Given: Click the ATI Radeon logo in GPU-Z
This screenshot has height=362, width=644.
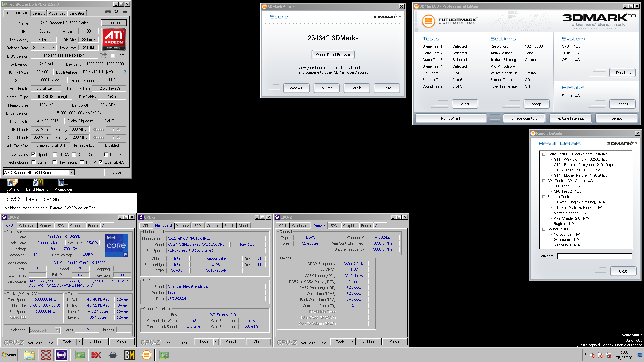Looking at the screenshot, I should tap(114, 39).
